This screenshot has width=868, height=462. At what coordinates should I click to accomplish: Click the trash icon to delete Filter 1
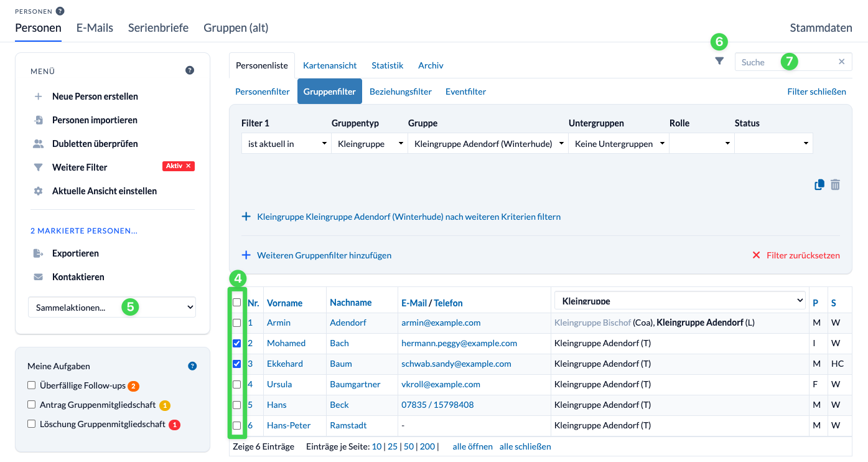click(835, 184)
